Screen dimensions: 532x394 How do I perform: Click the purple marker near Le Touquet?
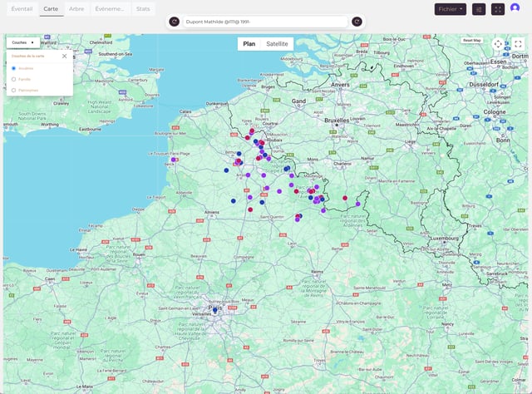pos(174,160)
